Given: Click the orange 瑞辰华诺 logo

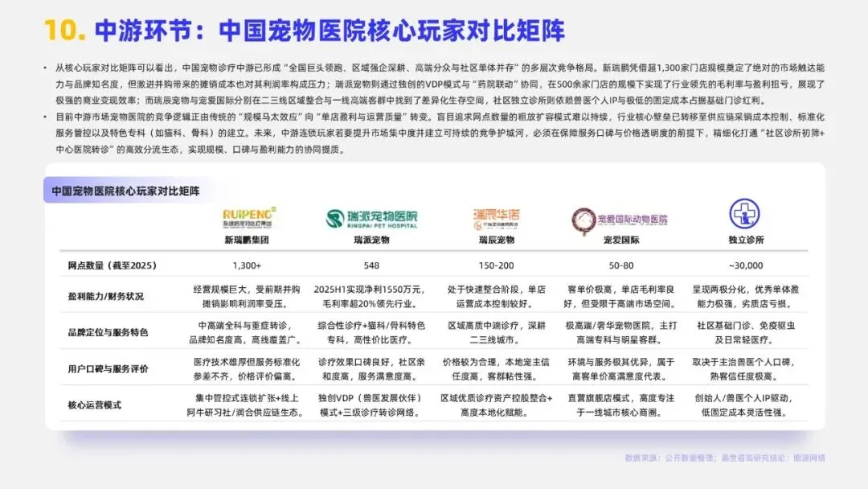Looking at the screenshot, I should tap(496, 219).
